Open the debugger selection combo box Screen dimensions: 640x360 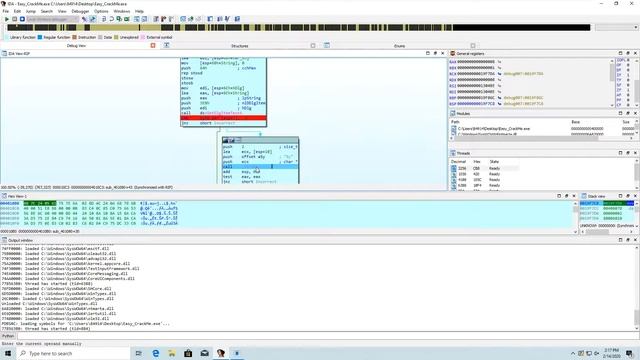[53, 19]
